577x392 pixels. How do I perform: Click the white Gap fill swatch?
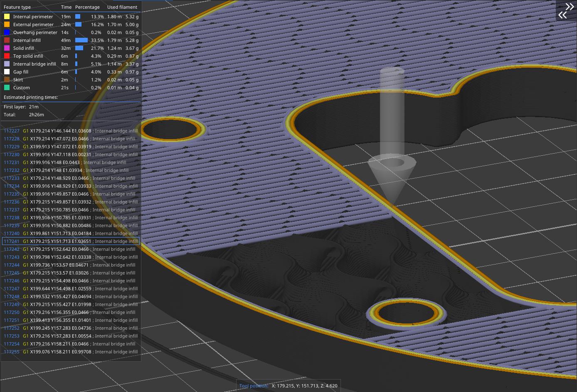tap(6, 72)
